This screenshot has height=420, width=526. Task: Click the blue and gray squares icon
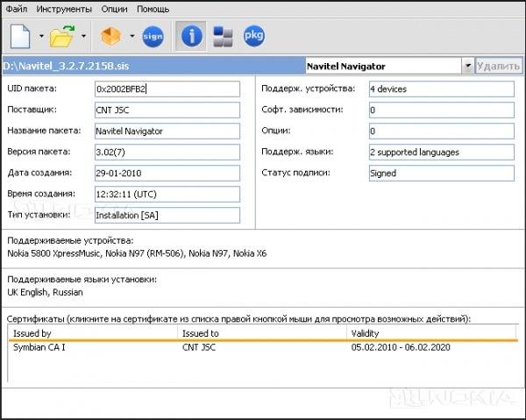[223, 36]
